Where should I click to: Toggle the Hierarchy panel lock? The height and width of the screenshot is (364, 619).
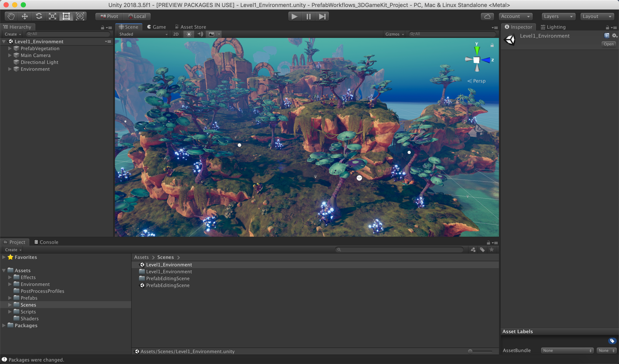click(102, 28)
